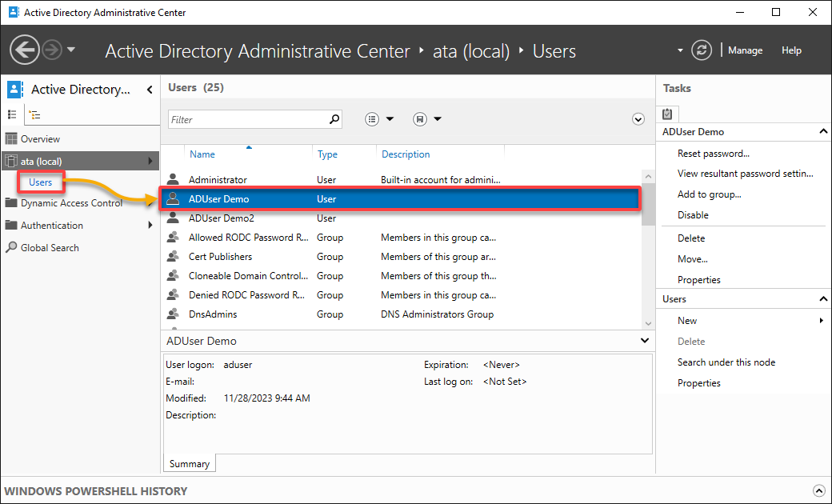Open the save query icon above the user list
The width and height of the screenshot is (832, 504).
[x=419, y=118]
